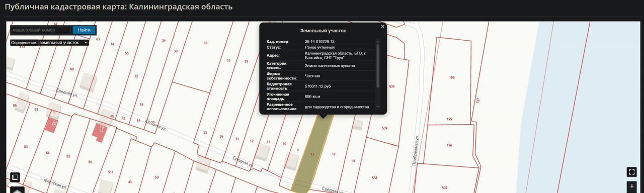Close the Земельный участок info popup
Viewport: 644px width, 193px height.
382,26
